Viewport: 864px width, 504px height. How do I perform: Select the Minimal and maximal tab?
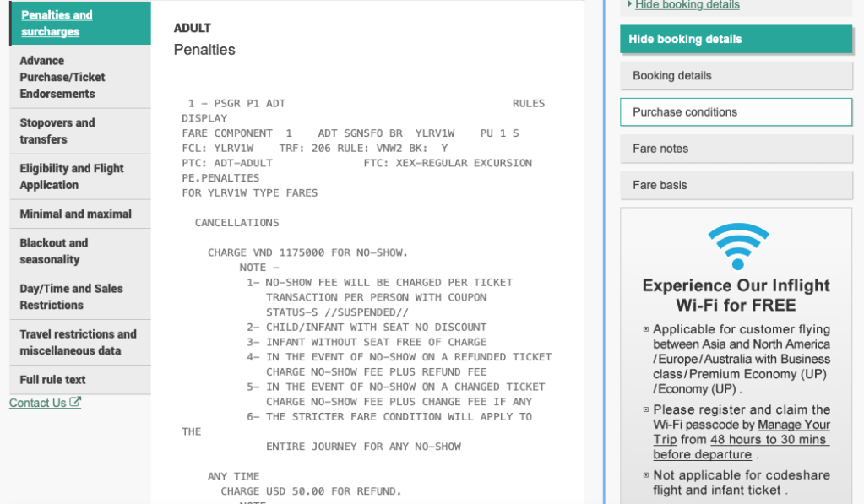[x=75, y=214]
